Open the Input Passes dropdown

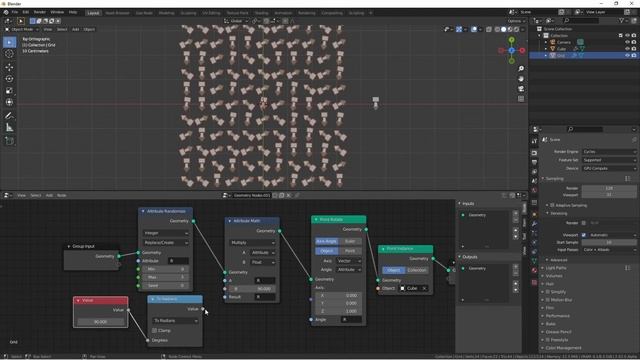coord(609,249)
